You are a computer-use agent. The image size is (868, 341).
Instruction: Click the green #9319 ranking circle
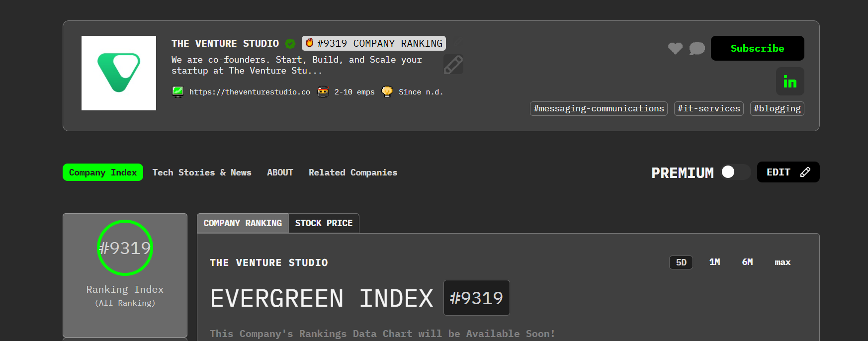125,248
